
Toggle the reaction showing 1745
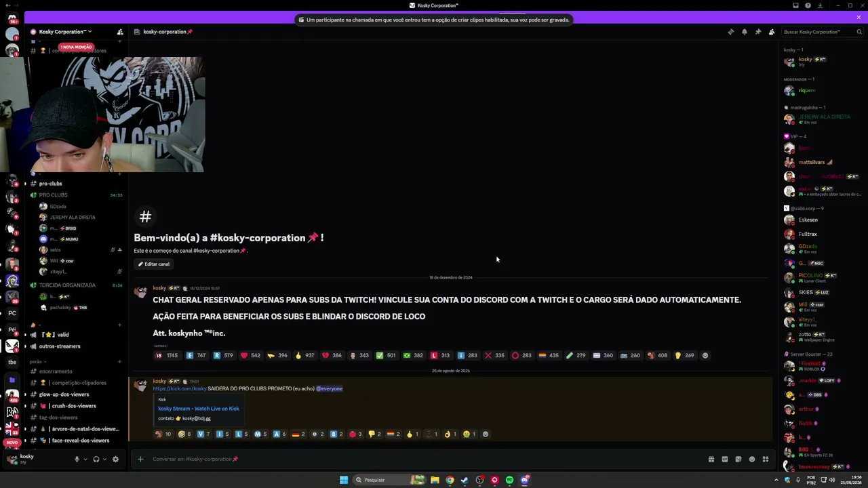[x=167, y=356]
